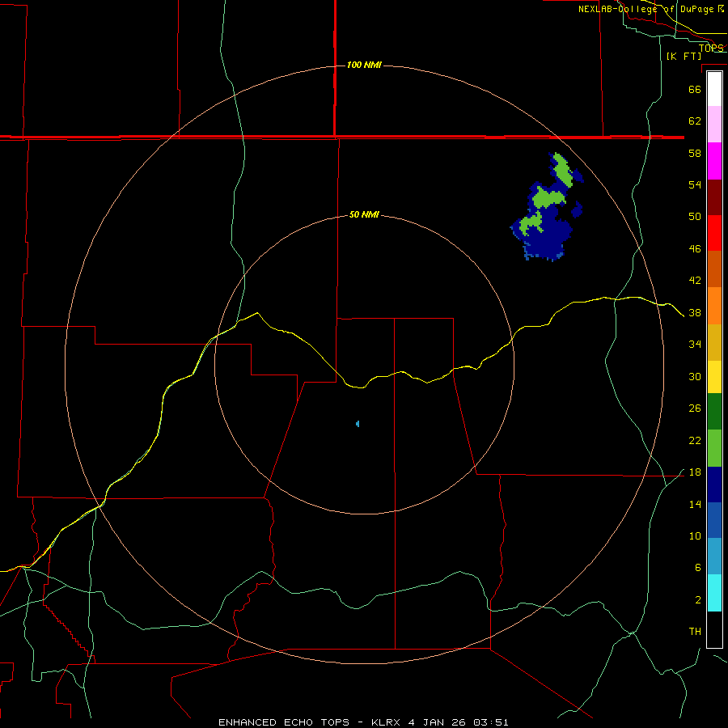Select the bright red legend swatch
This screenshot has height=728, width=728.
pos(714,233)
